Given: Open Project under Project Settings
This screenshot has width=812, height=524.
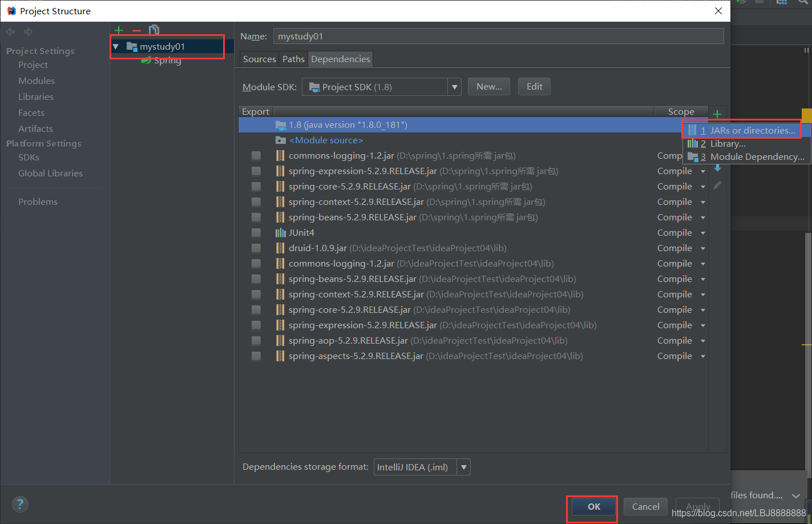Looking at the screenshot, I should [33, 65].
